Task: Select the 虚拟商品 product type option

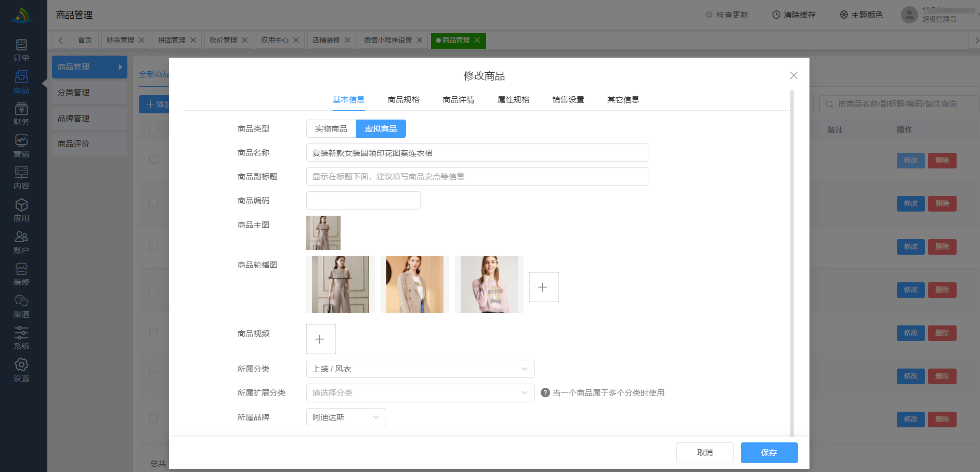Action: pos(381,129)
